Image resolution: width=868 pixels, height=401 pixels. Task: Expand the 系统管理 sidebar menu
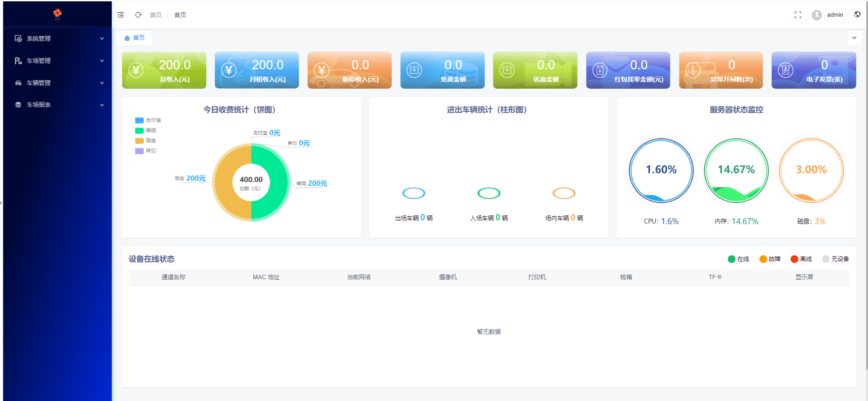point(59,38)
